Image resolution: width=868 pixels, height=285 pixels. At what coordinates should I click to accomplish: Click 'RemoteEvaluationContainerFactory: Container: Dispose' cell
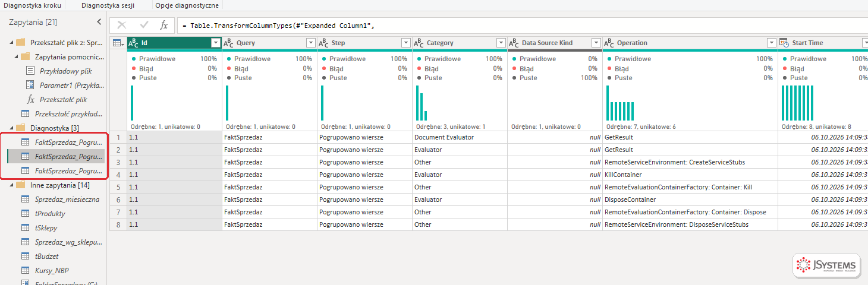(690, 212)
